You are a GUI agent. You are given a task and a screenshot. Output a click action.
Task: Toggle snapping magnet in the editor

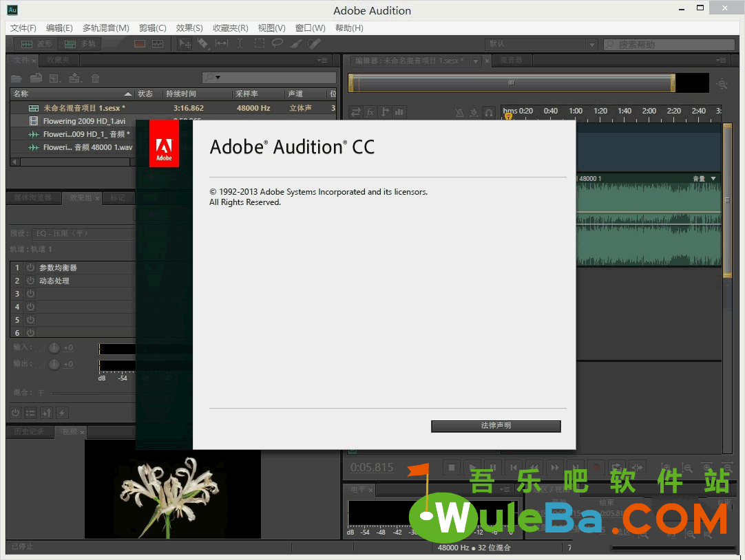(488, 112)
